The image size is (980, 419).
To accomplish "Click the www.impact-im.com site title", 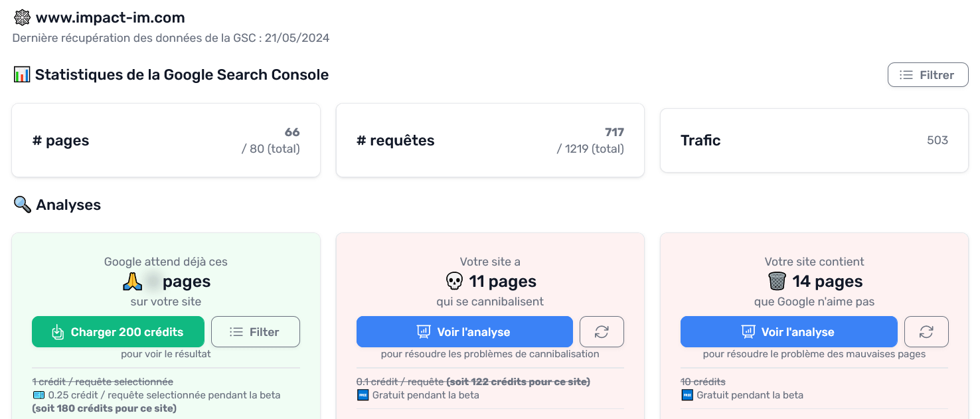I will [x=110, y=18].
